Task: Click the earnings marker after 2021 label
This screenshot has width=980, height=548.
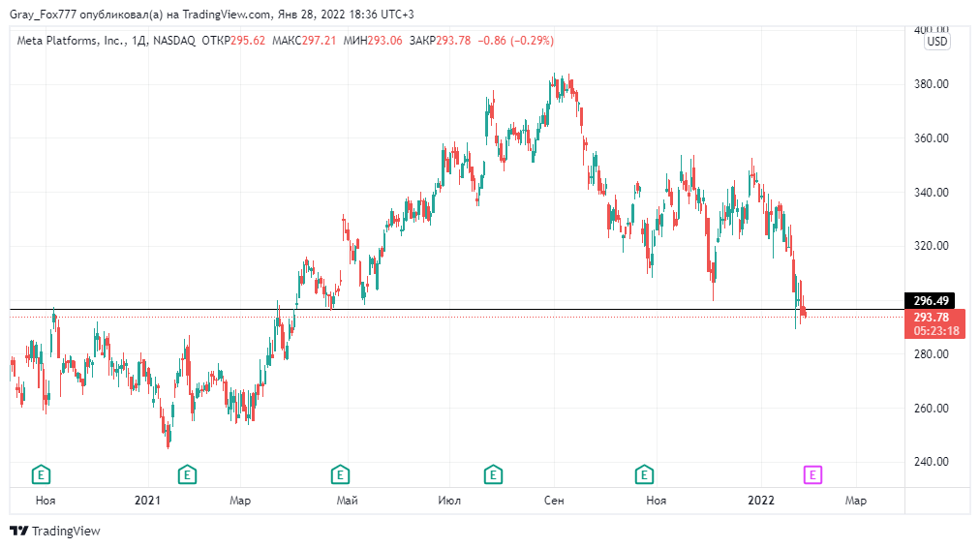Action: point(187,474)
